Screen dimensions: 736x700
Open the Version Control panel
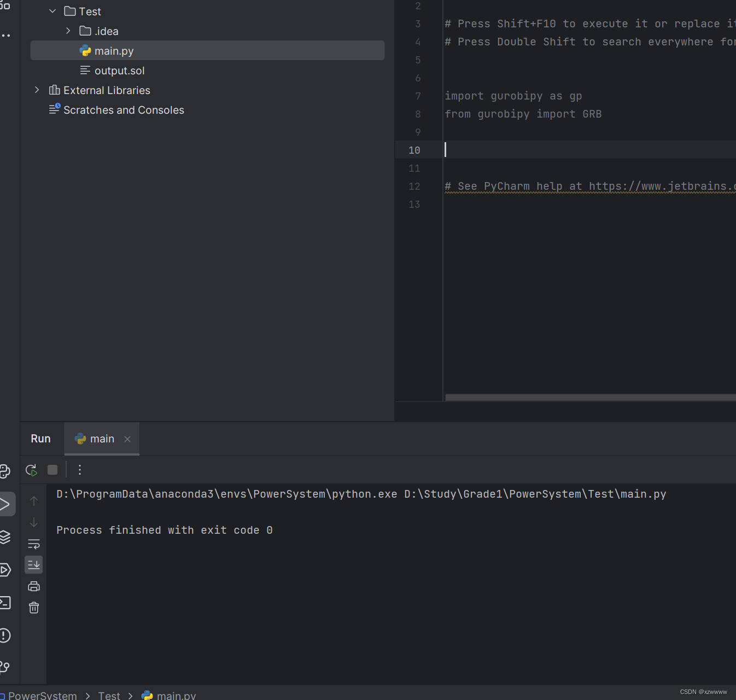6,667
